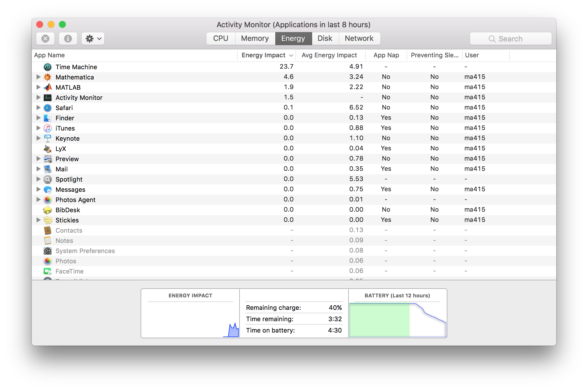Select the Finder app icon
Image resolution: width=588 pixels, height=391 pixels.
point(48,118)
